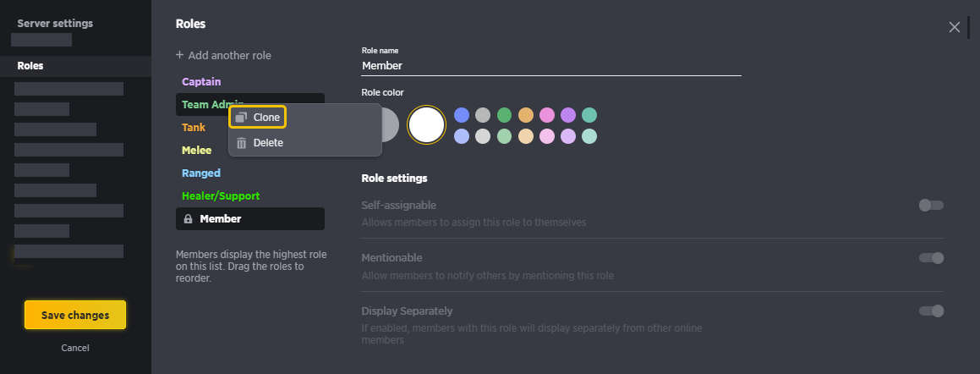980x374 pixels.
Task: Pick the blue role color swatch
Action: (462, 115)
